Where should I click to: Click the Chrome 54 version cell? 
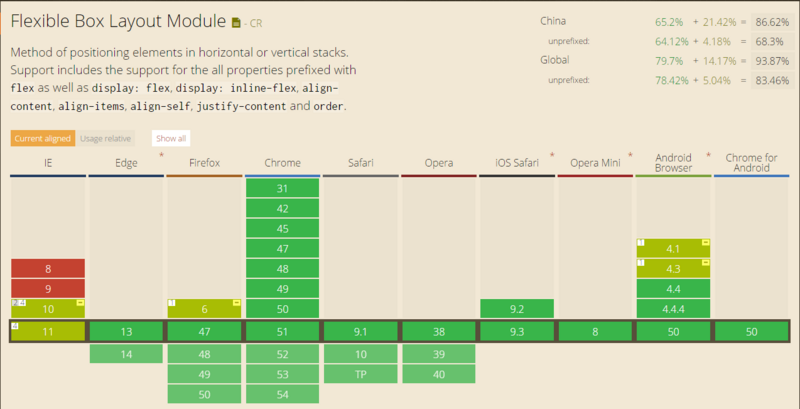click(x=283, y=394)
